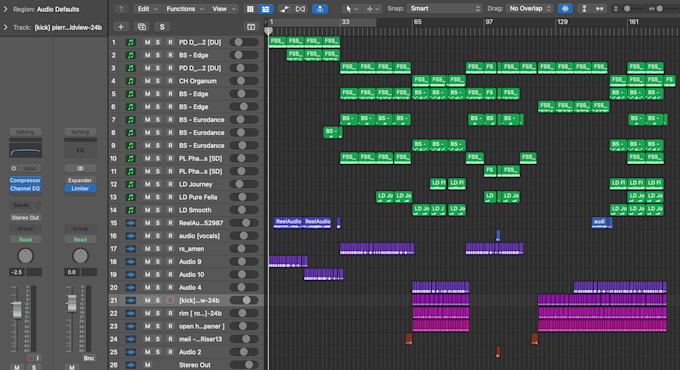Click the audio icon of track 24 Riser
The height and width of the screenshot is (370, 680).
click(131, 339)
